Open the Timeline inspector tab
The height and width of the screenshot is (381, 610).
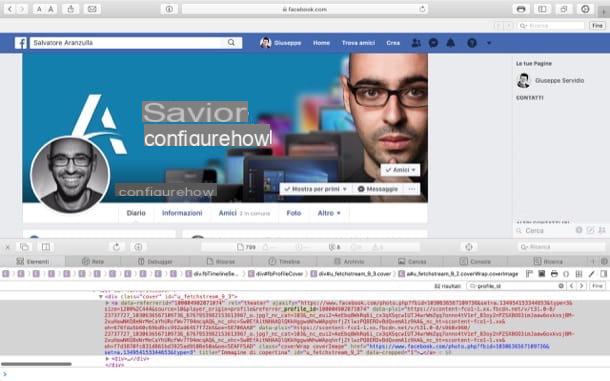[x=284, y=261]
